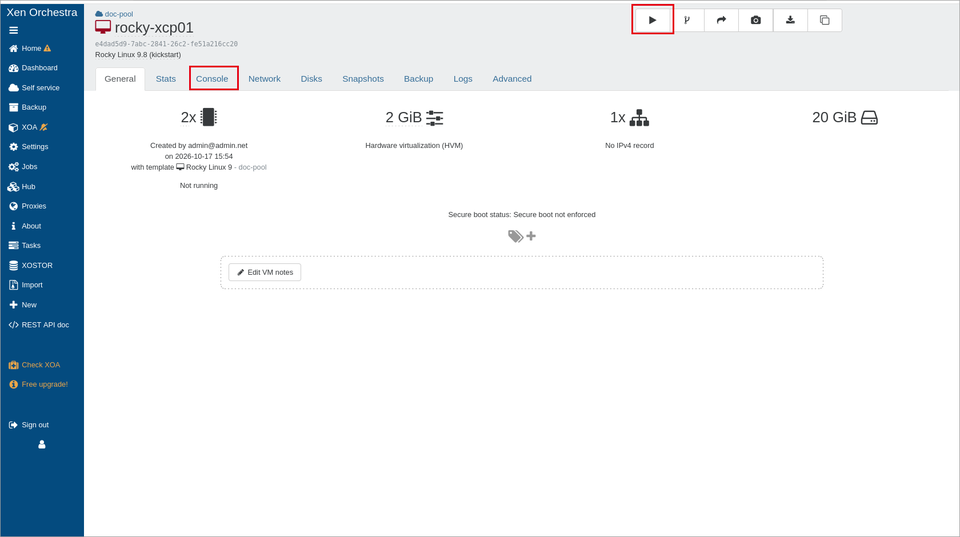Screen dimensions: 960x537
Task: Click the Rocky Linux 9 template name
Action: (x=209, y=167)
